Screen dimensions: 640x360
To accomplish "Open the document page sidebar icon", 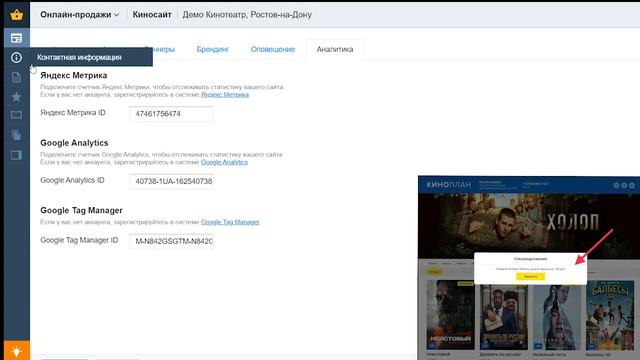I will [16, 77].
